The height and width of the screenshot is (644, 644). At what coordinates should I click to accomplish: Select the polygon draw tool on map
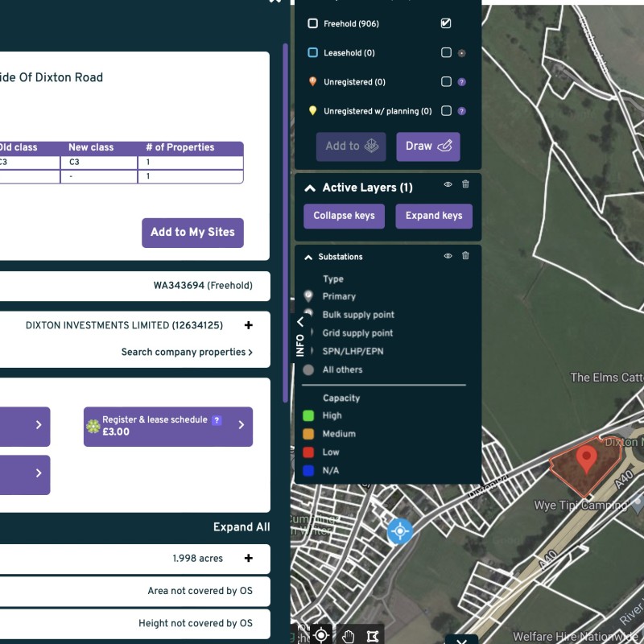(371, 635)
